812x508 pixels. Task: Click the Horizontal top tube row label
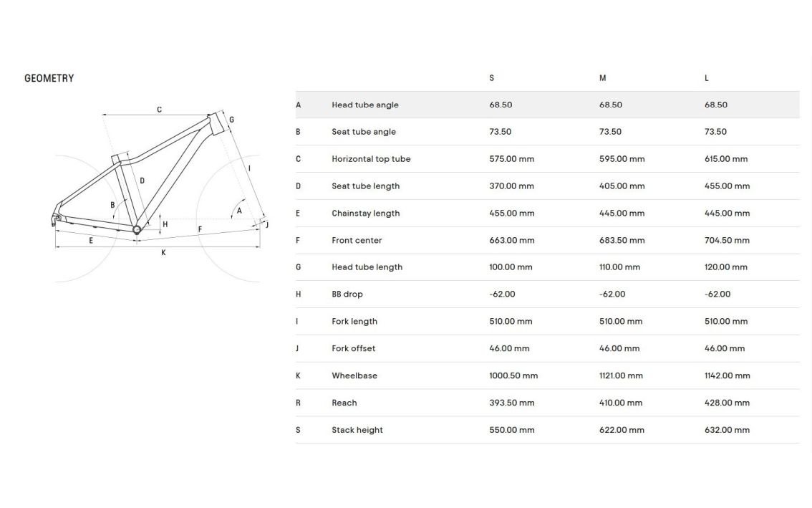click(371, 159)
